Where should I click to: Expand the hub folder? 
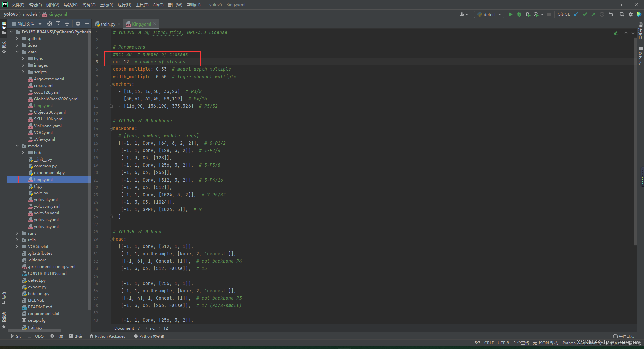click(23, 153)
